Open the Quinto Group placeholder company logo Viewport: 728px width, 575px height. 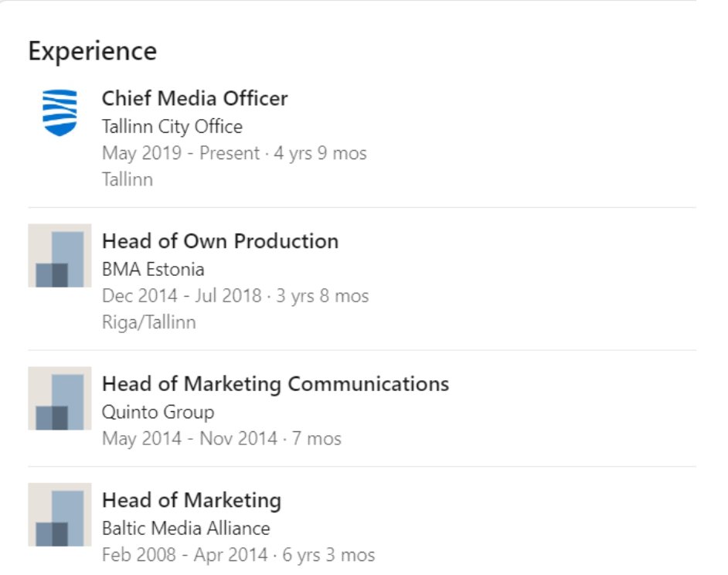click(x=60, y=398)
